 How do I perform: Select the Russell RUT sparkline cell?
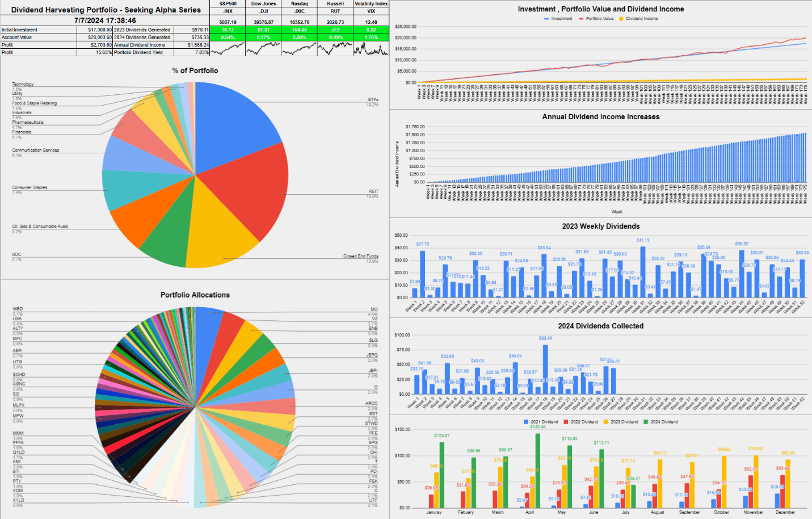coord(335,48)
